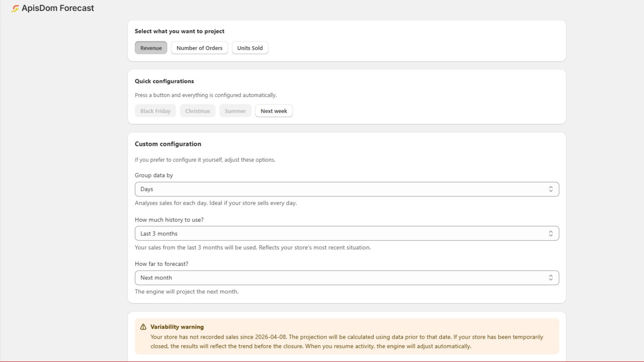Viewport: 644px width, 362px height.
Task: Click the Custom configuration heading
Action: [x=168, y=144]
